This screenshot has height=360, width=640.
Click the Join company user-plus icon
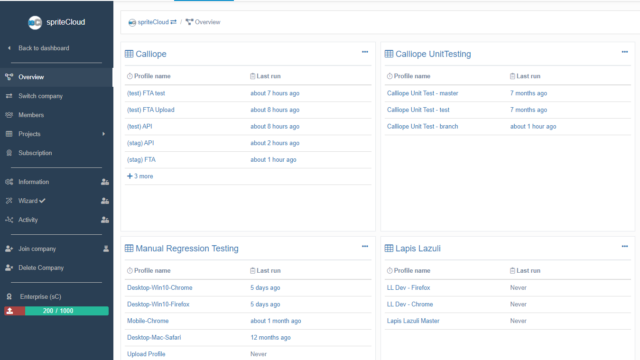coord(9,249)
